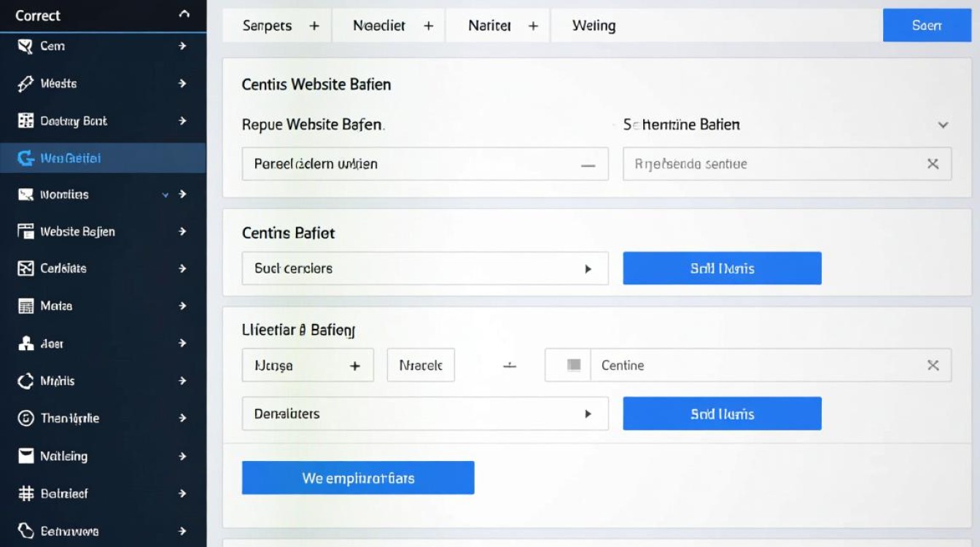
Task: Click the Natleing envelope icon
Action: pyautogui.click(x=26, y=456)
